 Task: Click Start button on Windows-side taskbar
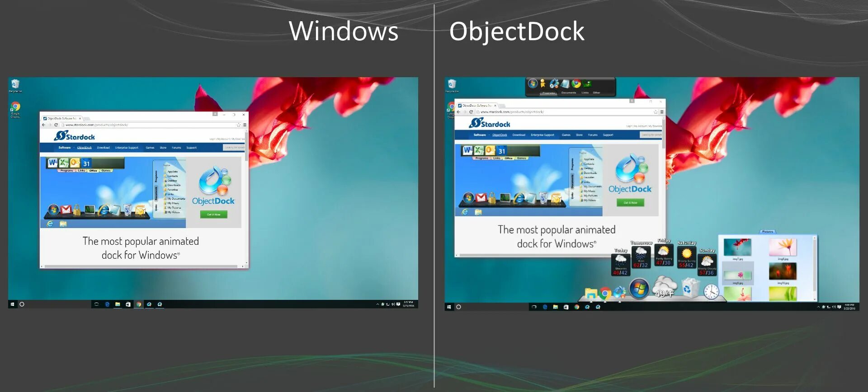(13, 304)
